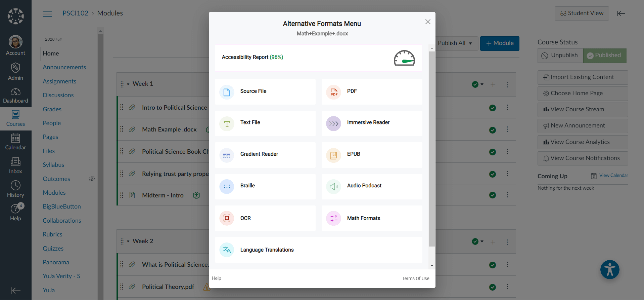Select the Gradient Reader format
Image resolution: width=644 pixels, height=300 pixels.
(x=265, y=155)
